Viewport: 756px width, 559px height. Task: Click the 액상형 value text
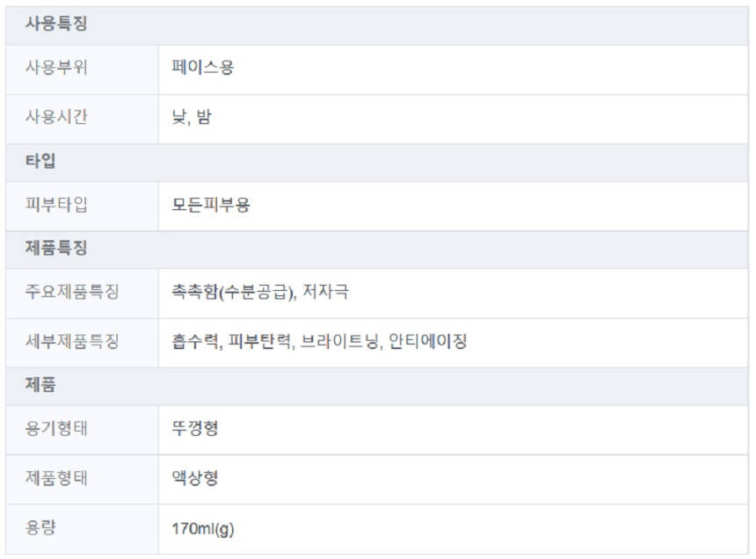pos(195,479)
